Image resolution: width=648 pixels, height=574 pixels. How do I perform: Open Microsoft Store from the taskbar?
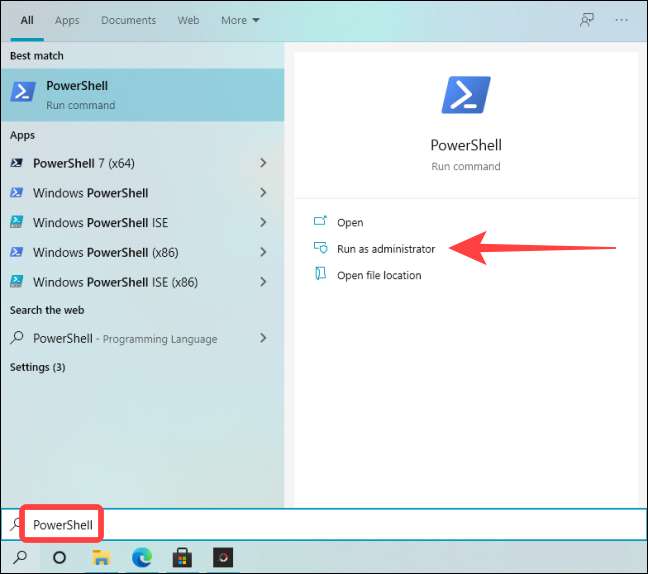pyautogui.click(x=182, y=557)
